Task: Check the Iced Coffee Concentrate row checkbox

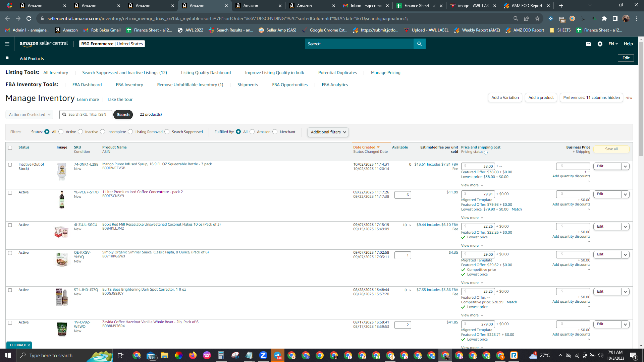Action: [10, 193]
